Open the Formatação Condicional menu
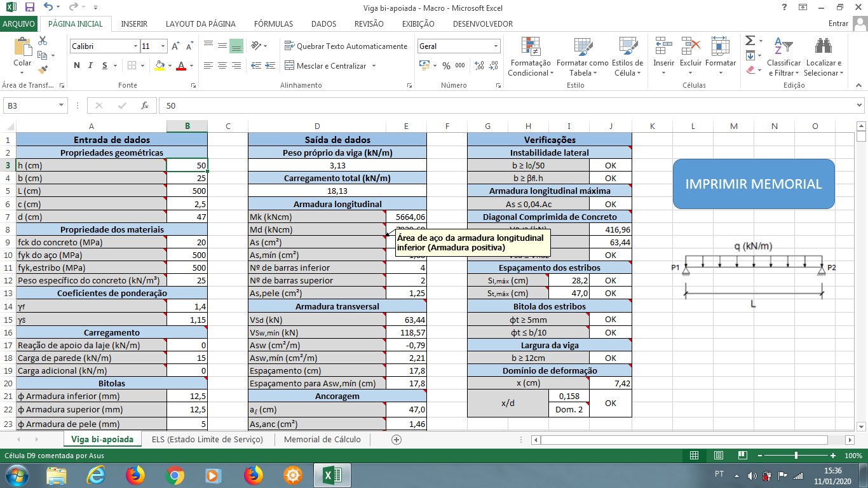 point(531,56)
